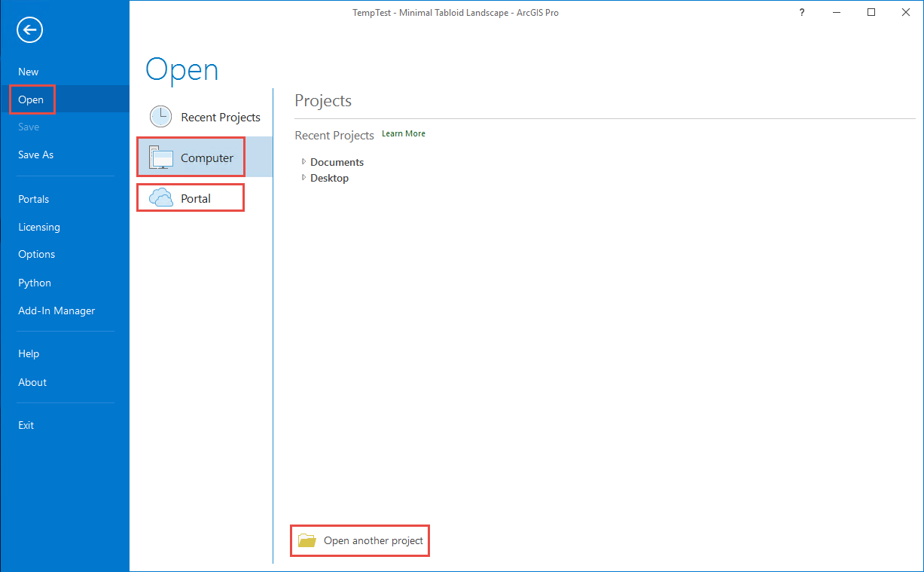Click the yellow folder icon at bottom
This screenshot has height=572, width=924.
point(306,540)
